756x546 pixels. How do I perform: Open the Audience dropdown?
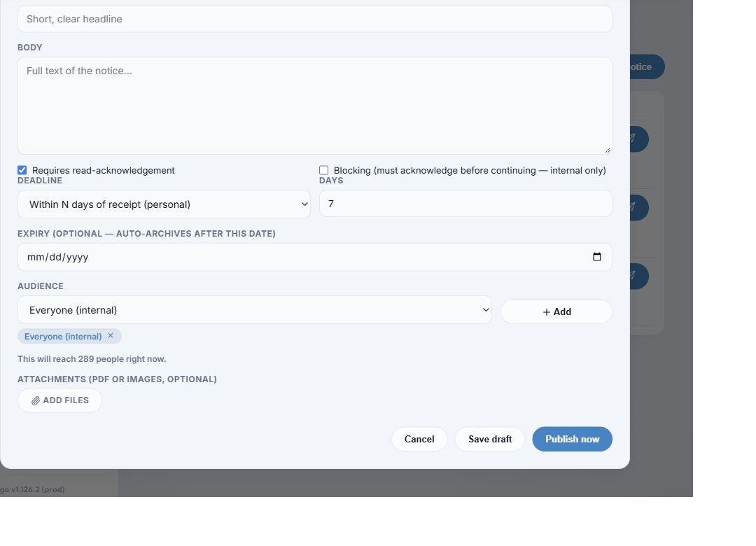[x=255, y=310]
